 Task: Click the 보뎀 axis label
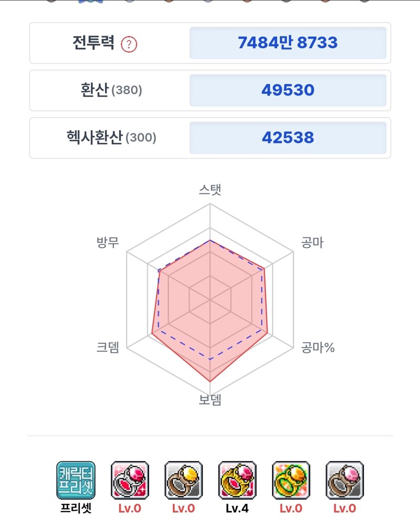[210, 400]
